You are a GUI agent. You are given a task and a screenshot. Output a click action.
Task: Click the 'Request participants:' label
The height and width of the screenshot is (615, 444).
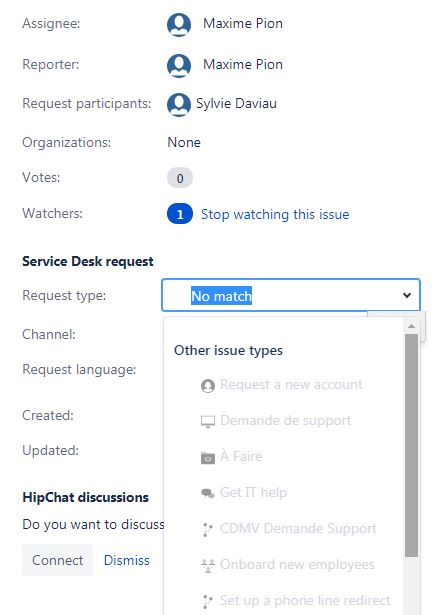(x=86, y=104)
